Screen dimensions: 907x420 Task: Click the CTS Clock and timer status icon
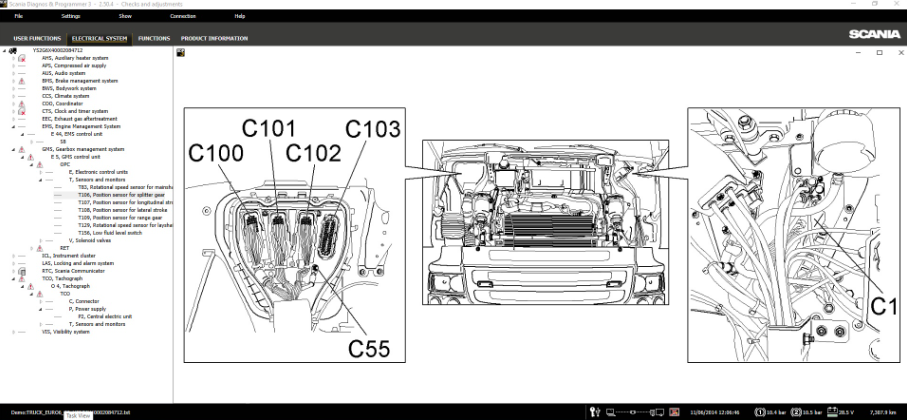click(x=21, y=111)
